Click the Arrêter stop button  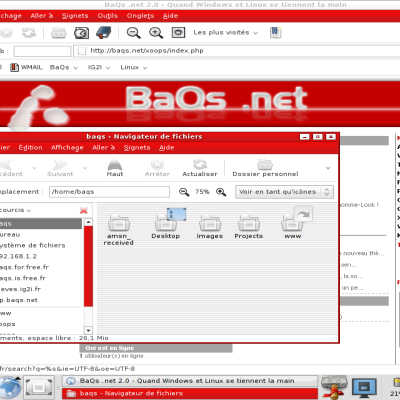(157, 168)
